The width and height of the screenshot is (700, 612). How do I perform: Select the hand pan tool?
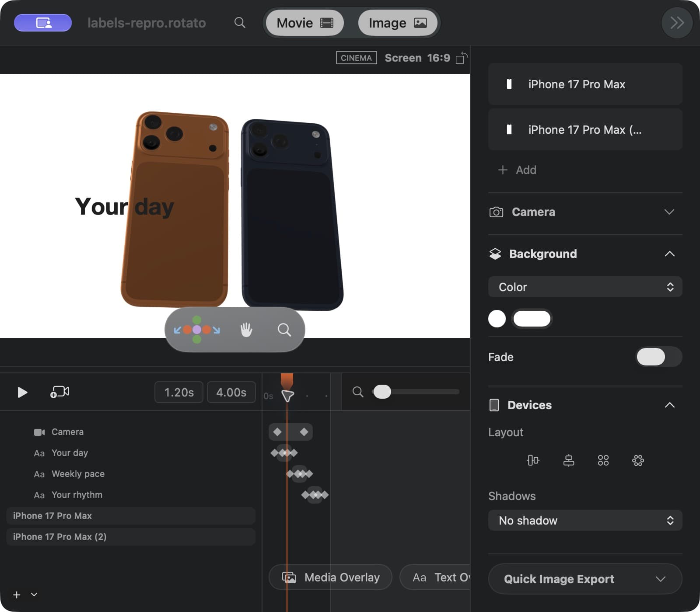(x=246, y=330)
